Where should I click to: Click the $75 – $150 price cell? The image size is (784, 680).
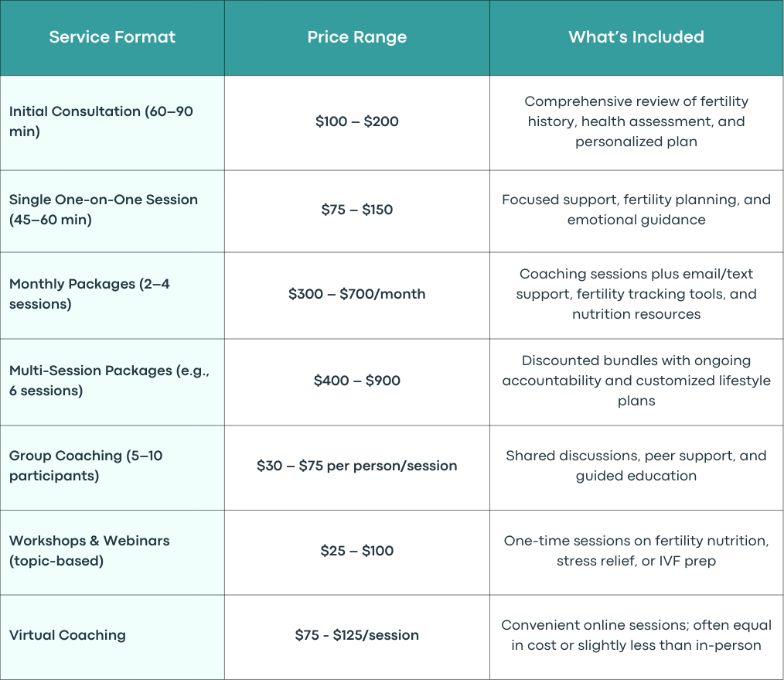(x=357, y=211)
